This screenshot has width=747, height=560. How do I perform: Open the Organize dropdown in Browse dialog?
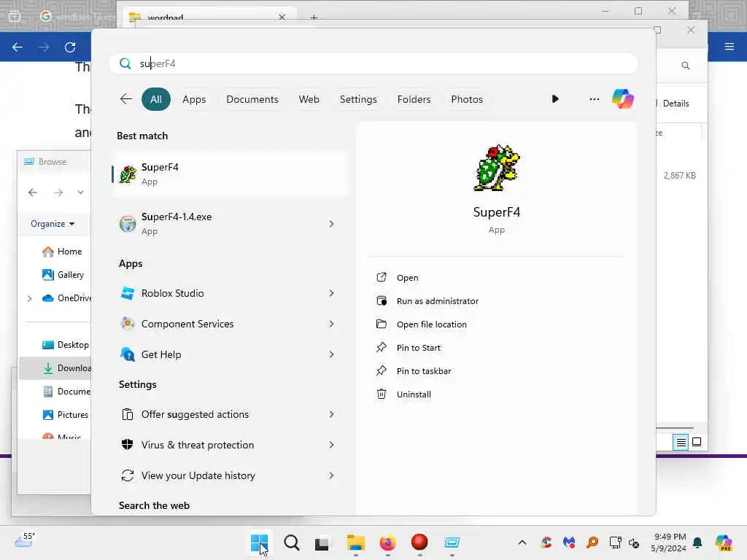pos(53,224)
